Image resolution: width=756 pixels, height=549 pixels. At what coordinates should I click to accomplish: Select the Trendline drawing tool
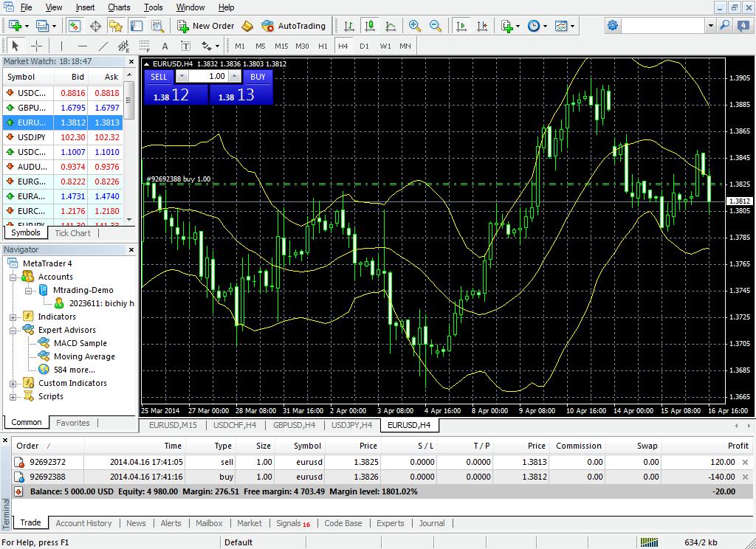click(x=103, y=46)
